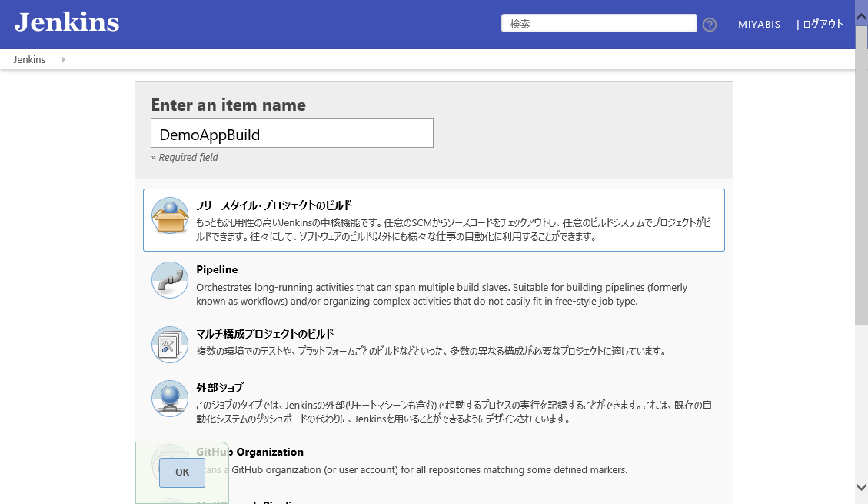Open the search help question-mark icon
The height and width of the screenshot is (504, 868).
pos(710,25)
